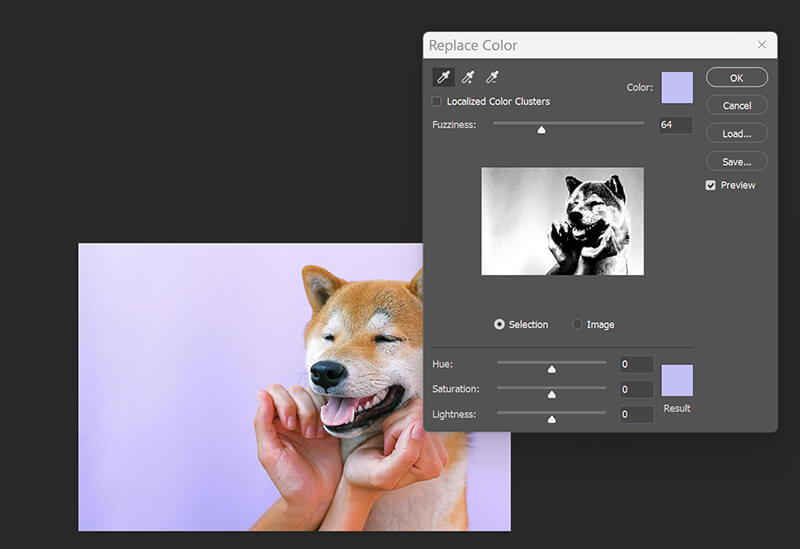This screenshot has width=800, height=549.
Task: Click the selection mask preview thumbnail
Action: [x=562, y=221]
